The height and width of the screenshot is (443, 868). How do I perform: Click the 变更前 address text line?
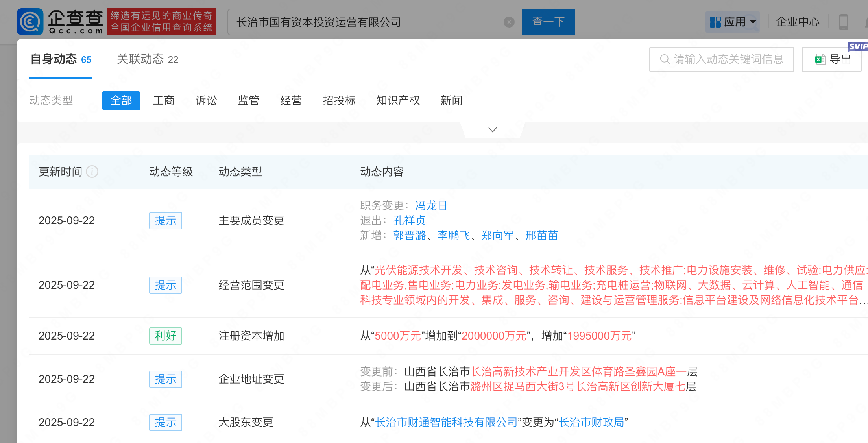coord(529,371)
